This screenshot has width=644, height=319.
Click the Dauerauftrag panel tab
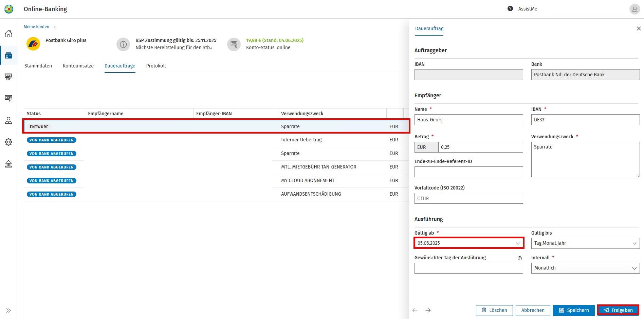[429, 28]
